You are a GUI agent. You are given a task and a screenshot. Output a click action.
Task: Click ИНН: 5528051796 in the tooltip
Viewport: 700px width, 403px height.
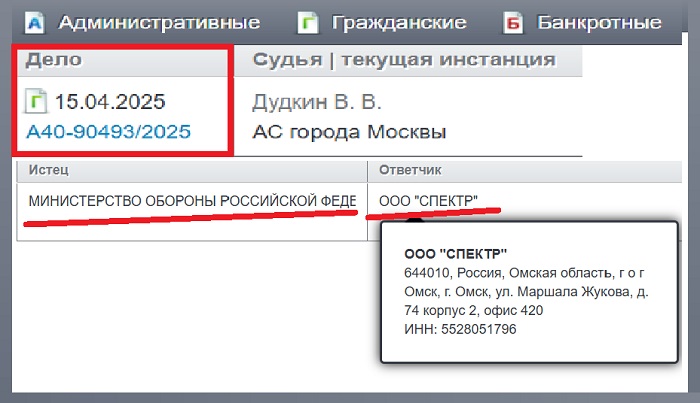[460, 329]
